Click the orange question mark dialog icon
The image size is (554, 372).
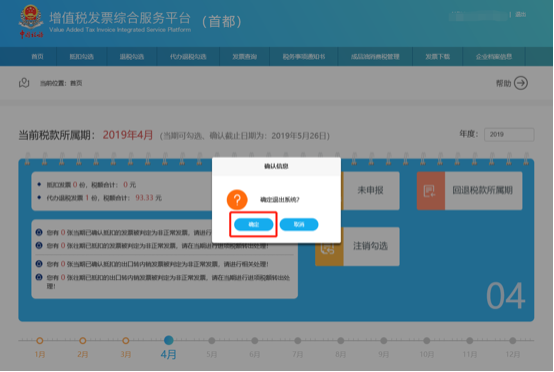pyautogui.click(x=237, y=200)
